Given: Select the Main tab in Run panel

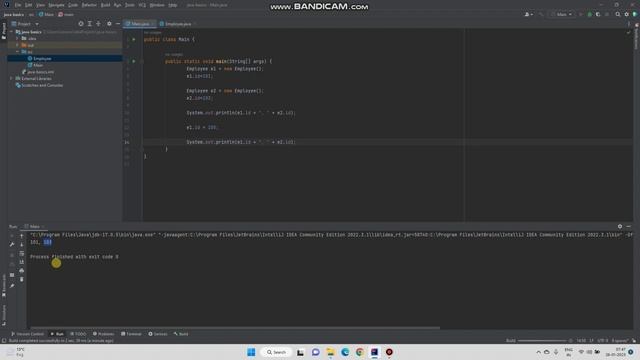Looking at the screenshot, I should [x=34, y=227].
